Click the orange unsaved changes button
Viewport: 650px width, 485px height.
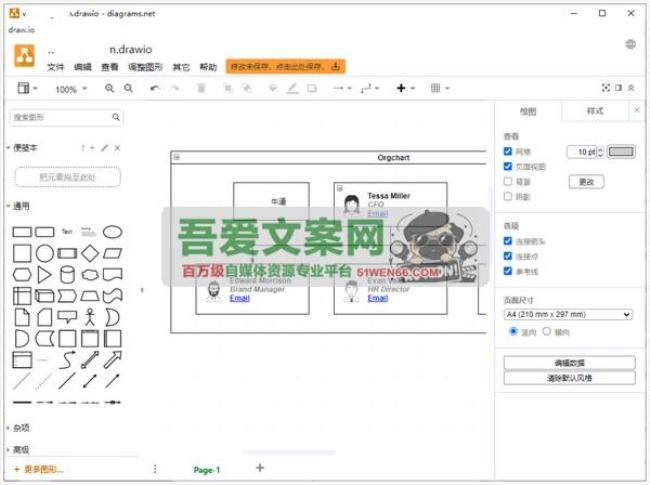(286, 66)
